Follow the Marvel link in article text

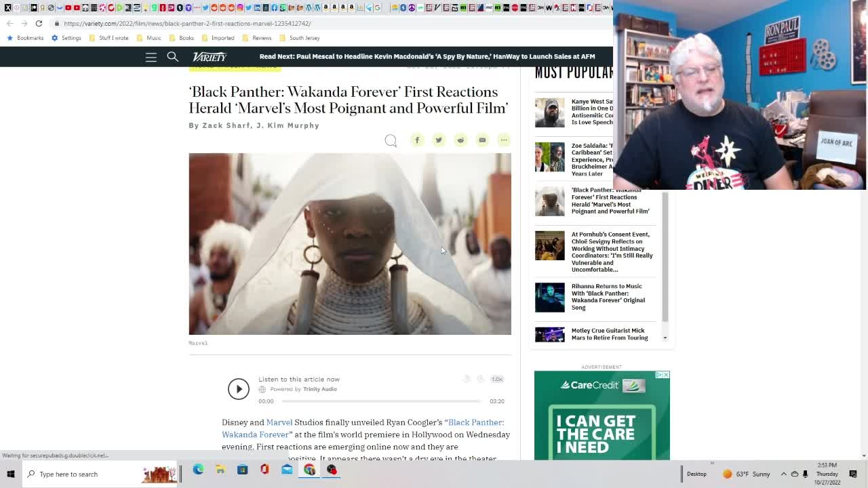point(279,422)
